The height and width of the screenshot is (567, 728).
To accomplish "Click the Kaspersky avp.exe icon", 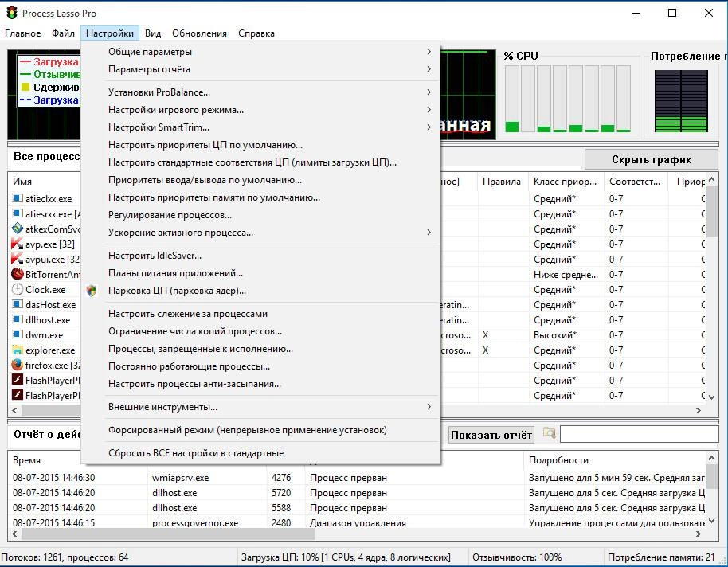I will pyautogui.click(x=18, y=244).
